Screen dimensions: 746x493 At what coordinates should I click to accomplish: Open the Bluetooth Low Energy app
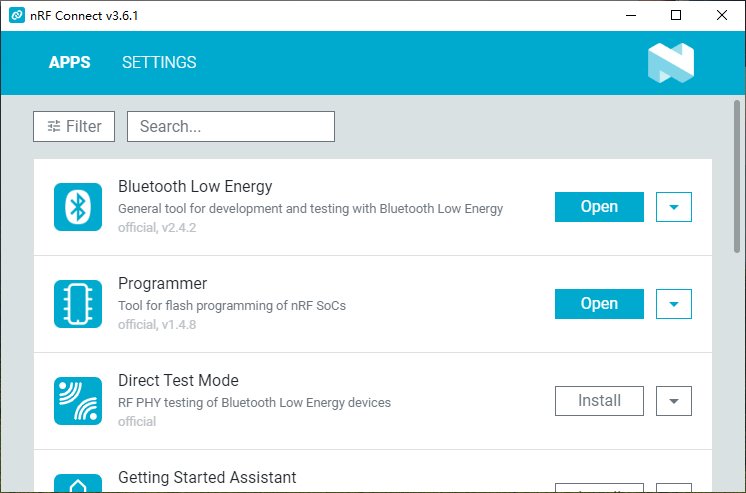coord(599,207)
